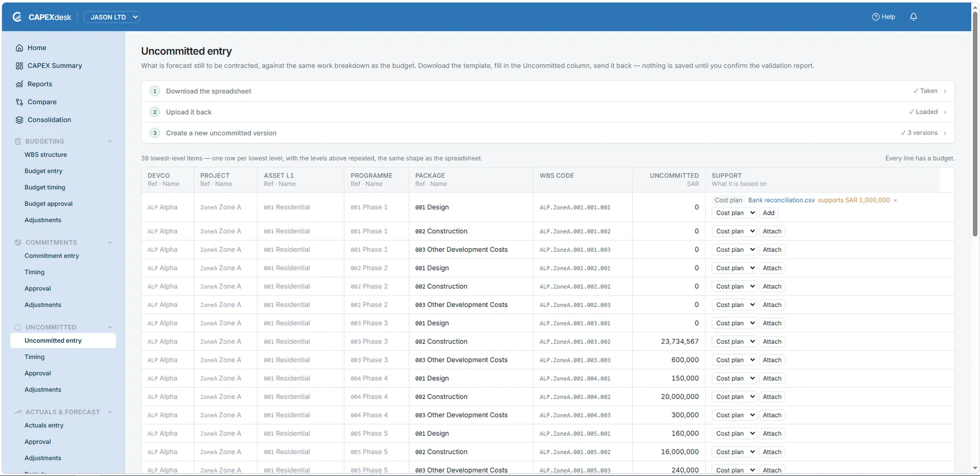This screenshot has width=980, height=476.
Task: Open Cost plan dropdown for ALP.ZoneA.001.003.002
Action: pos(734,342)
